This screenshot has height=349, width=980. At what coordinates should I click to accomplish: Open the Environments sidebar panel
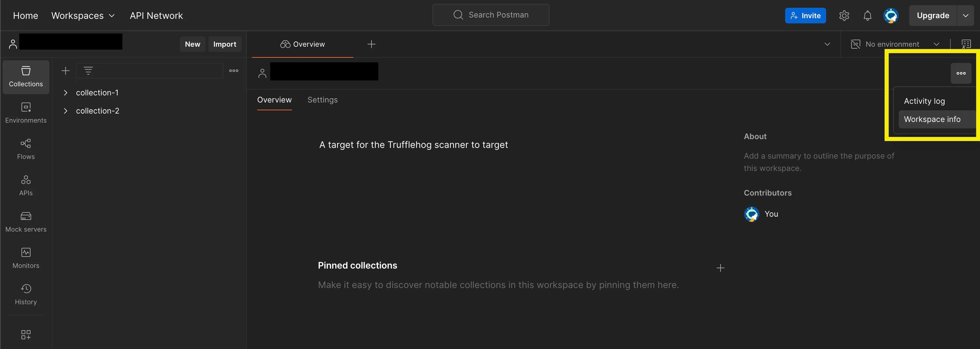tap(26, 113)
